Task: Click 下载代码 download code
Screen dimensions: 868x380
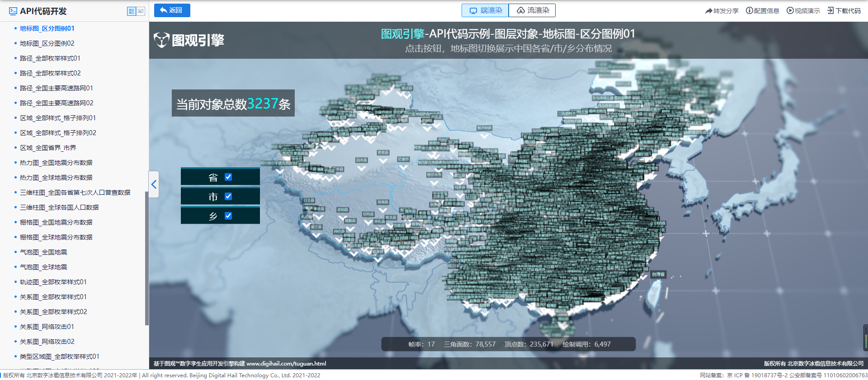Action: [844, 11]
